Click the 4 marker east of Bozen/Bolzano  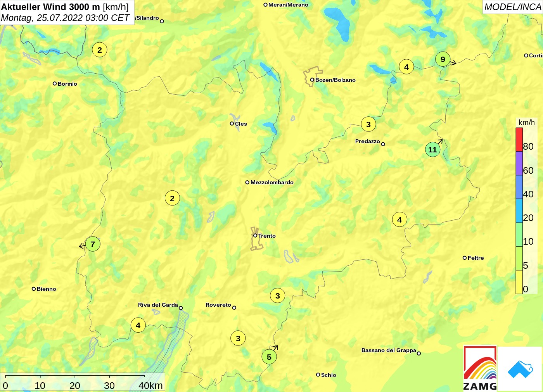406,67
